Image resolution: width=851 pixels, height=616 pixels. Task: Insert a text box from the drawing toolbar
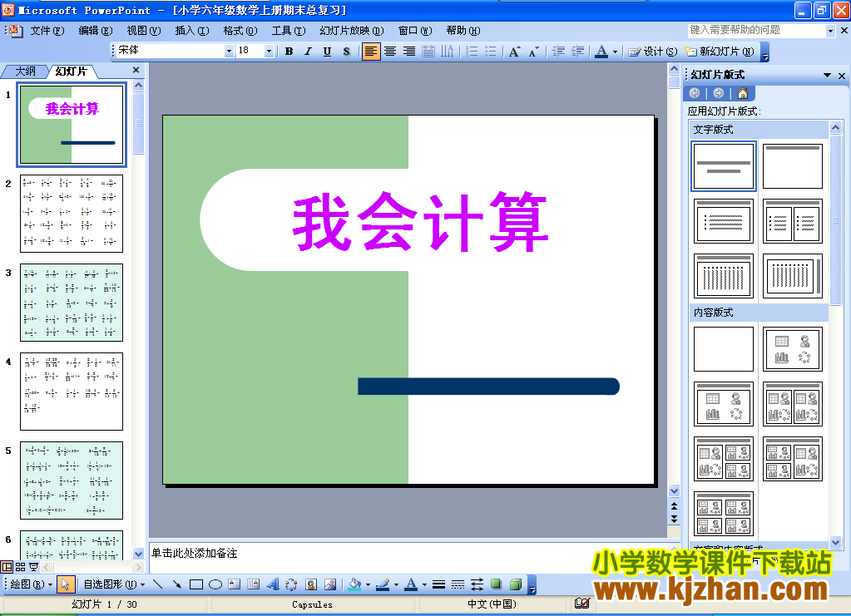(x=235, y=584)
